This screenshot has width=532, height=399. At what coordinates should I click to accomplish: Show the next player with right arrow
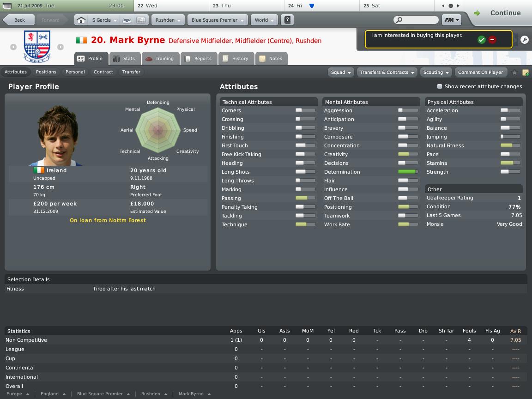pyautogui.click(x=60, y=47)
